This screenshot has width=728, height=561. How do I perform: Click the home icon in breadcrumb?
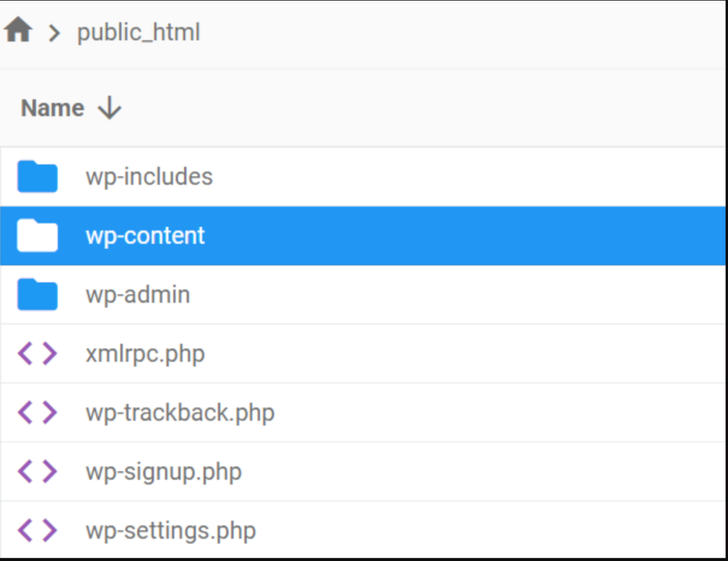tap(18, 31)
